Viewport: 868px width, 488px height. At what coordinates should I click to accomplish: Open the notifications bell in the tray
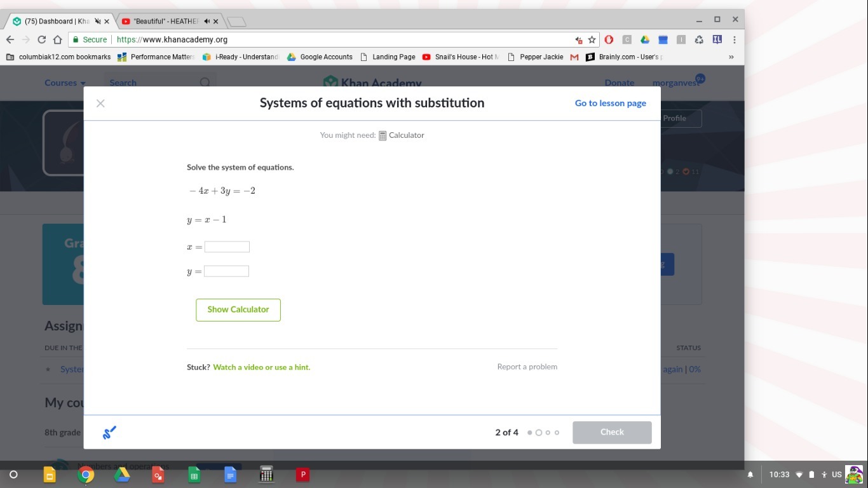pos(750,475)
